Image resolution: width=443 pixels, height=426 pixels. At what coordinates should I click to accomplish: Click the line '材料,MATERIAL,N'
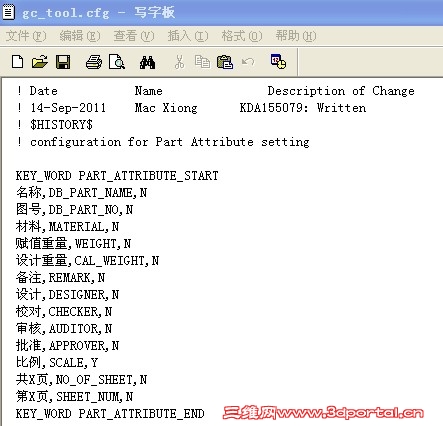[67, 227]
